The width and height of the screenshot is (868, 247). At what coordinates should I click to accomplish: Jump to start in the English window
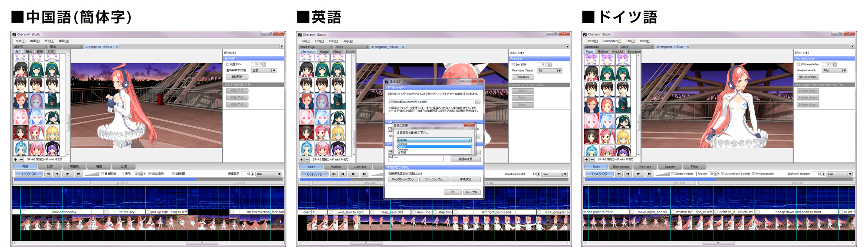click(x=333, y=174)
